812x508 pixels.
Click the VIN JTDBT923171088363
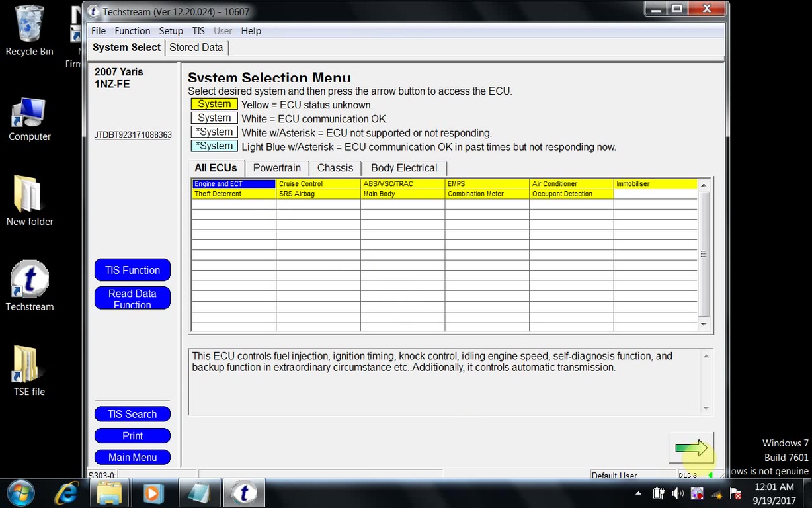[x=133, y=135]
